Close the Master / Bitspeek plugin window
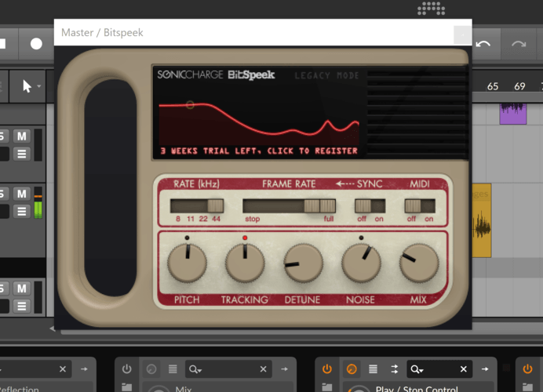This screenshot has height=392, width=543. coord(462,34)
